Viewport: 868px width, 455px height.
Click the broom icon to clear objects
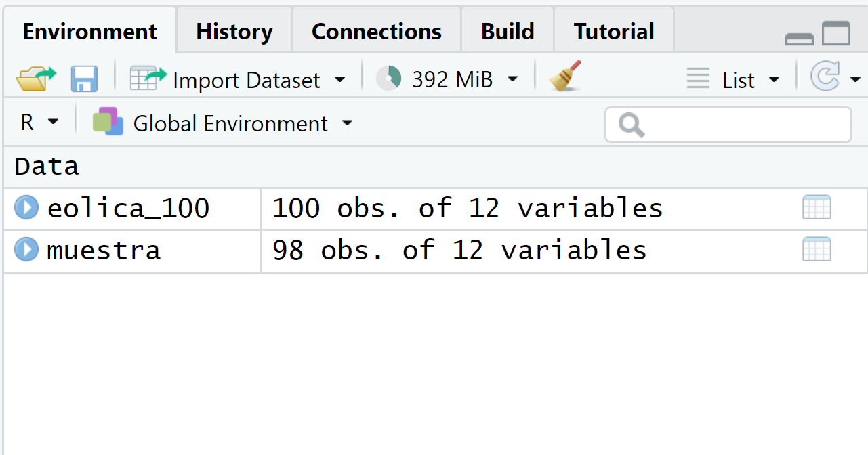(565, 77)
